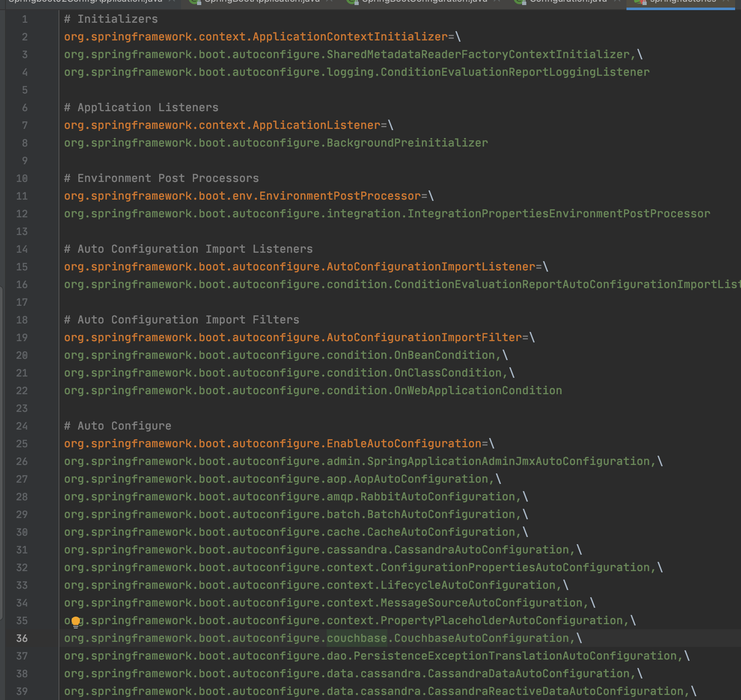The image size is (741, 700).
Task: Click the OnWebApplicationCondition entry
Action: 313,390
